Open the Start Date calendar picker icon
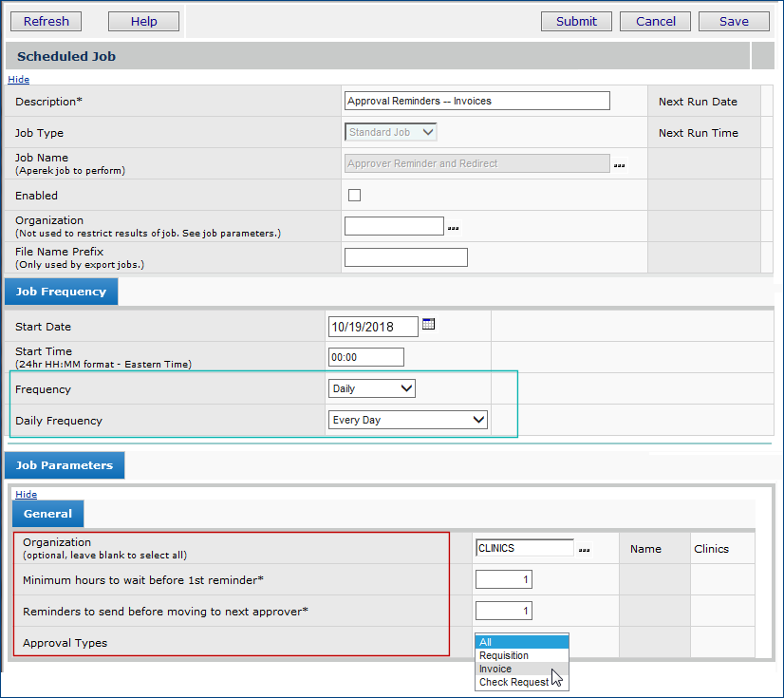The image size is (784, 698). (x=428, y=325)
